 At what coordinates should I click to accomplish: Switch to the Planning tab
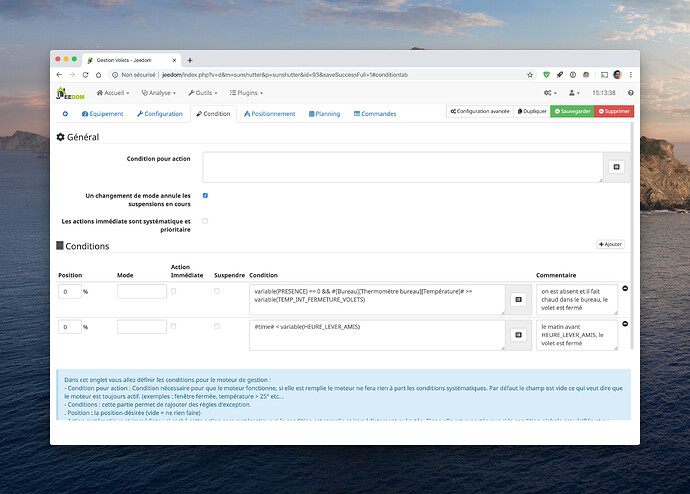(324, 114)
